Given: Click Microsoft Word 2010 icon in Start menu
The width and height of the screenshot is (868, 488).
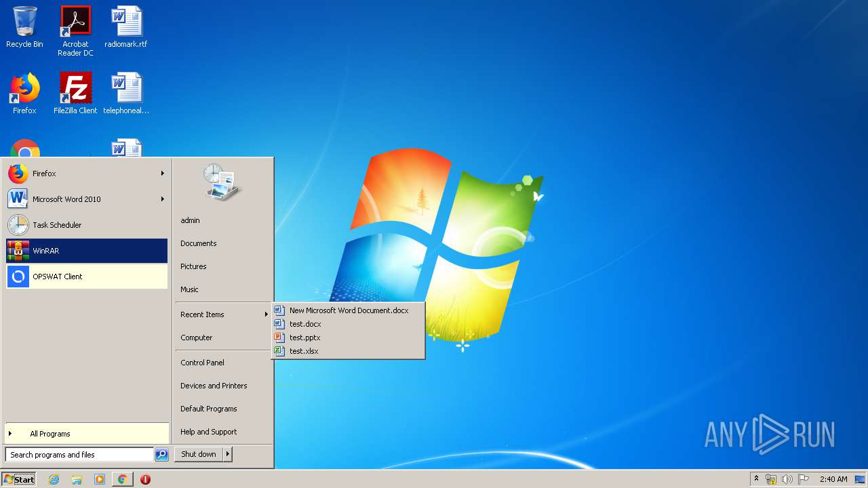Looking at the screenshot, I should (18, 199).
